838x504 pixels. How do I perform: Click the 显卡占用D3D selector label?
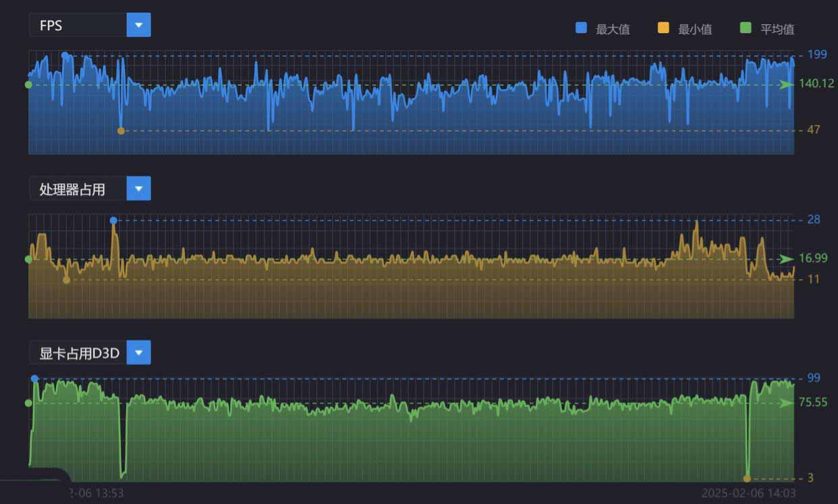point(78,353)
